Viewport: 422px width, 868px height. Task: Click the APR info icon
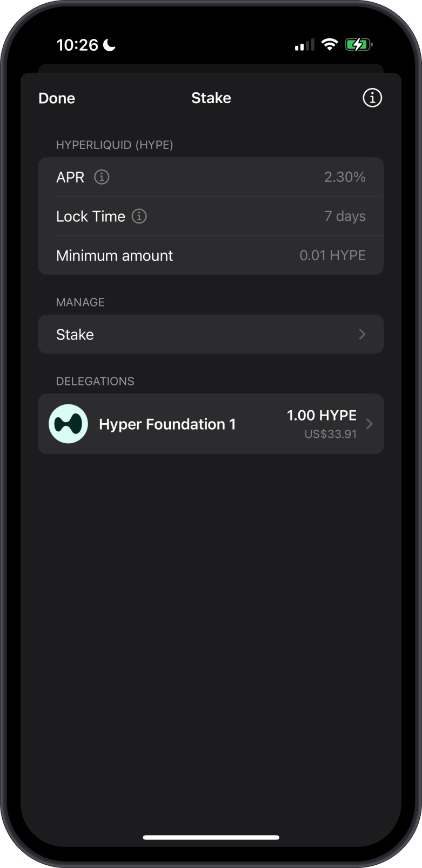point(103,177)
